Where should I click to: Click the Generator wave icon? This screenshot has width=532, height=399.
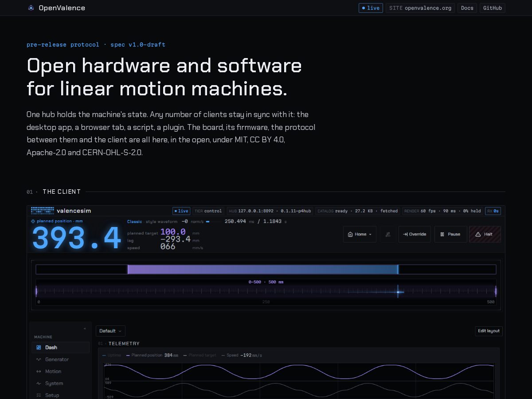39,360
